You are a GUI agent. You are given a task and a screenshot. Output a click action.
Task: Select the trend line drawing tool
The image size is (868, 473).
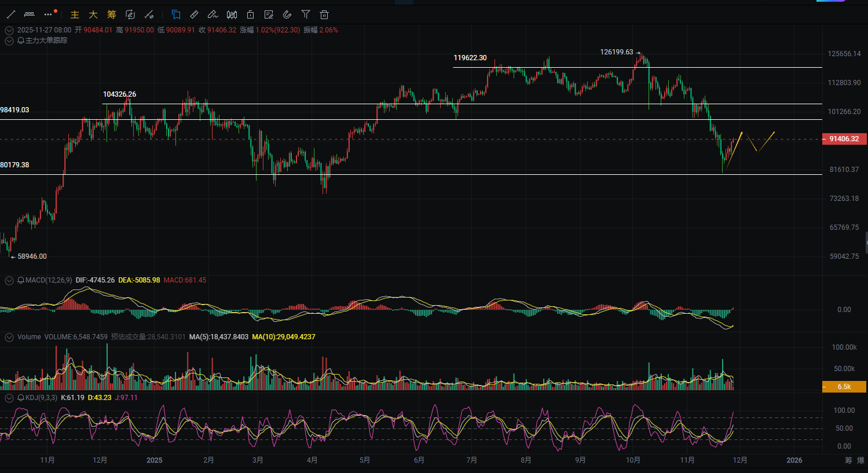point(11,14)
